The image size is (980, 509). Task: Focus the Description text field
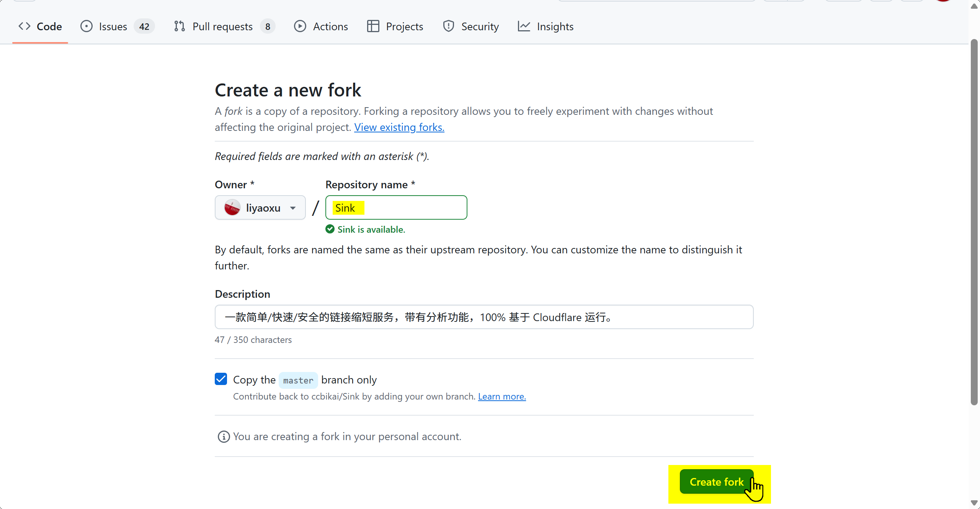[484, 317]
